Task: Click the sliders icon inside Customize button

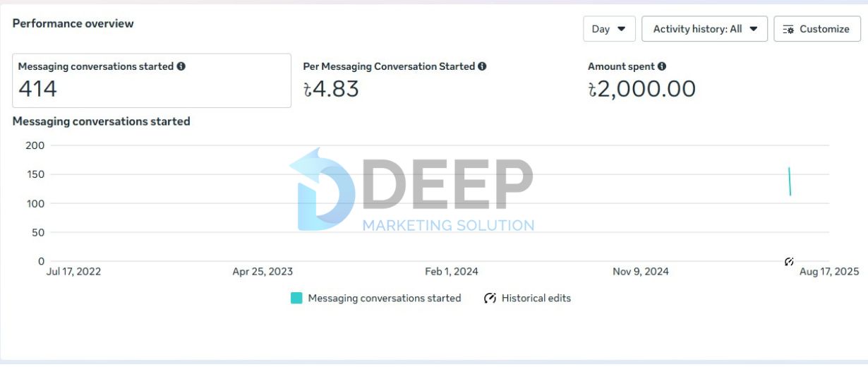Action: point(788,30)
